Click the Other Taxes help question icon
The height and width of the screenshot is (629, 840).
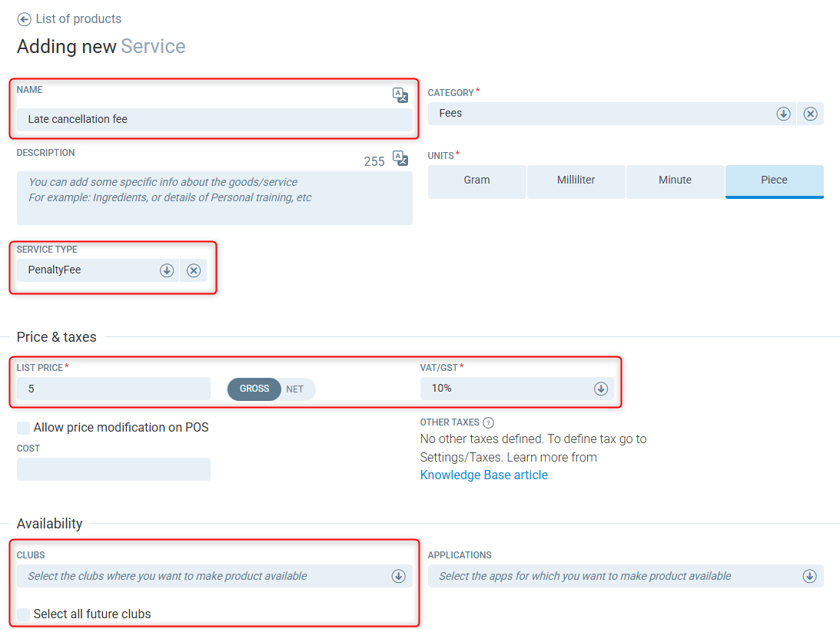pyautogui.click(x=488, y=422)
